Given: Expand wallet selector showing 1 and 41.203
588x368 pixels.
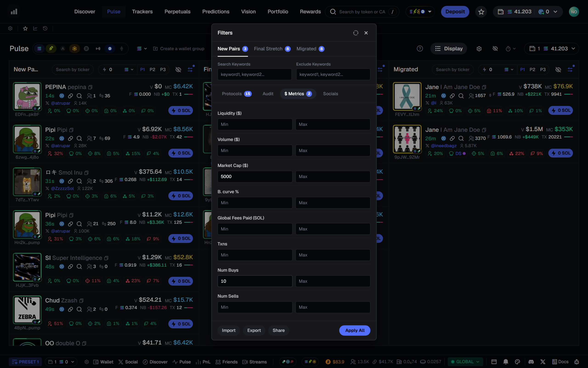Looking at the screenshot, I should tap(551, 49).
